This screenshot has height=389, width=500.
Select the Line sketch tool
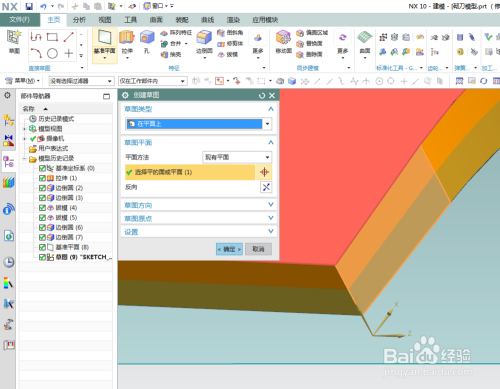point(68,37)
